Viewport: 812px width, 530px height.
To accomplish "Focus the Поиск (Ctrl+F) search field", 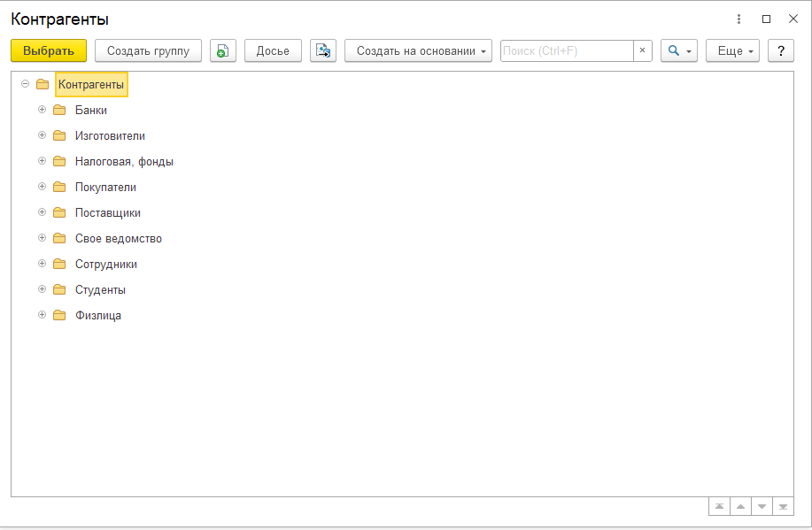I will [567, 50].
